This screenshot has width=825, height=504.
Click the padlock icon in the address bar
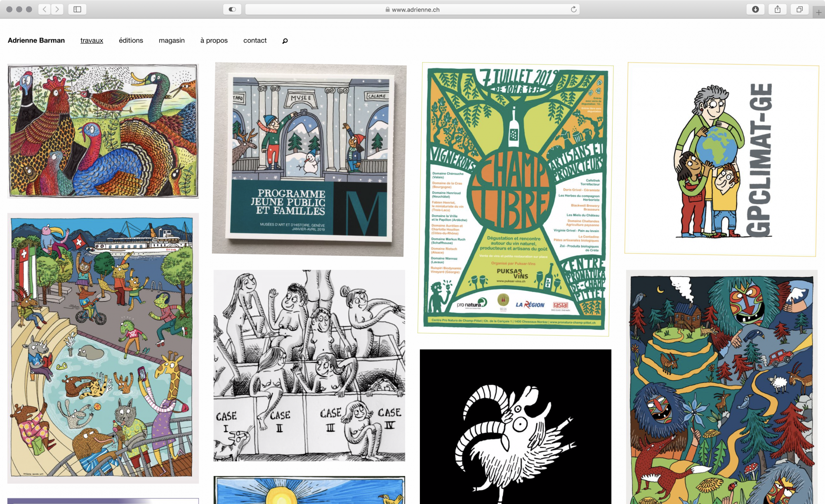387,9
